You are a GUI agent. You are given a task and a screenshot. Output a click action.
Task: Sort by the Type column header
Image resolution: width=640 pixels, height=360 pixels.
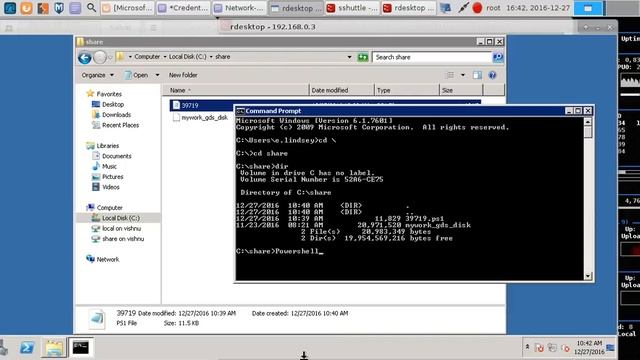point(407,90)
